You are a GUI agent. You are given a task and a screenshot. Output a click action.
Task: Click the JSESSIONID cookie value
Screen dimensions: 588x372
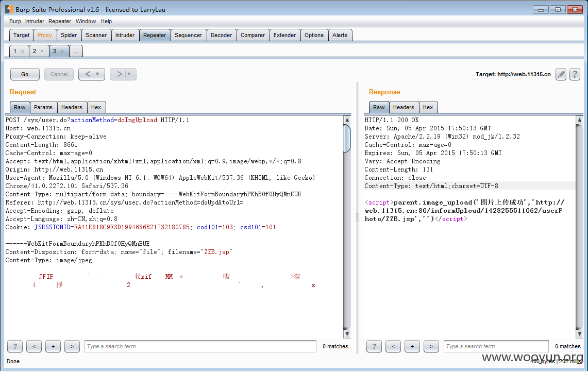click(131, 227)
